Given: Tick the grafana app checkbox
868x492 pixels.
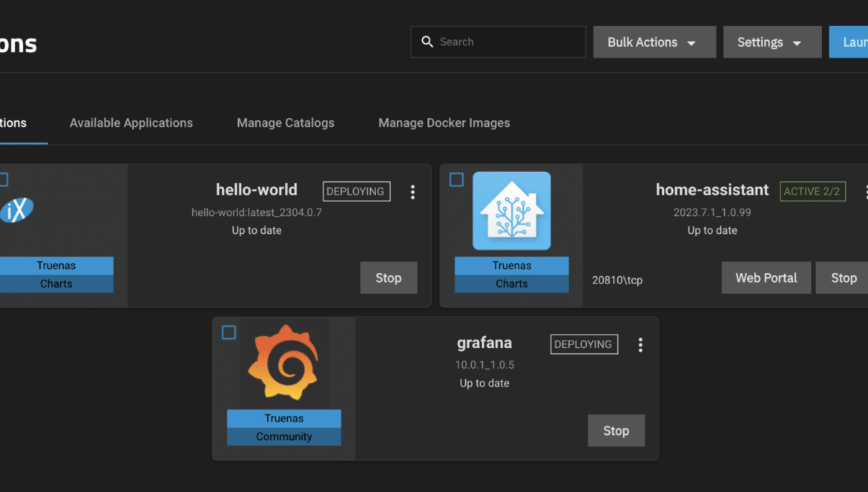Looking at the screenshot, I should [x=228, y=332].
